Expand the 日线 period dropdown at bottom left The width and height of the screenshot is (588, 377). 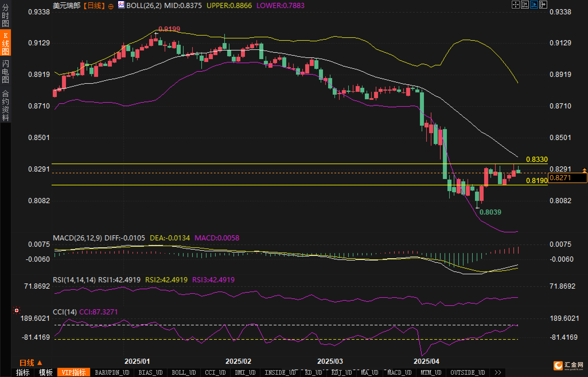point(31,363)
